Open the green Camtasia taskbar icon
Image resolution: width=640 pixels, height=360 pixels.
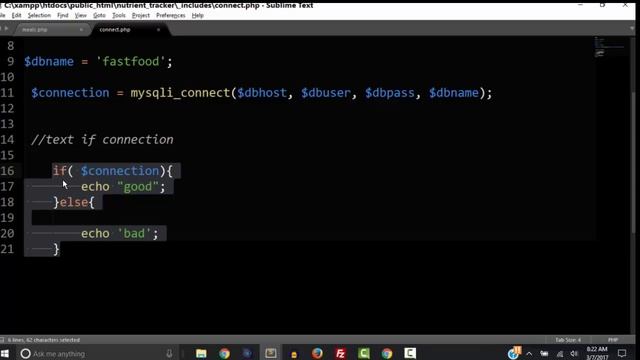click(364, 353)
